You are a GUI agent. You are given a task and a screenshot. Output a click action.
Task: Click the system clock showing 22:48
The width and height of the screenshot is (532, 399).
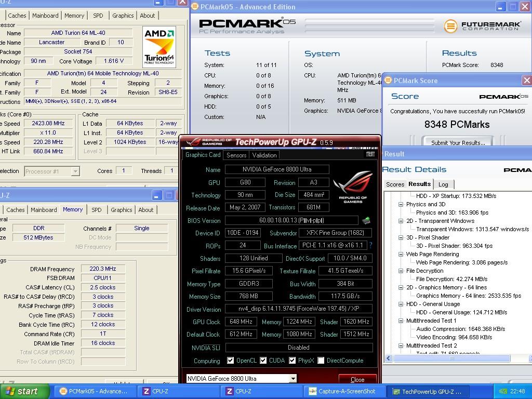pyautogui.click(x=517, y=392)
